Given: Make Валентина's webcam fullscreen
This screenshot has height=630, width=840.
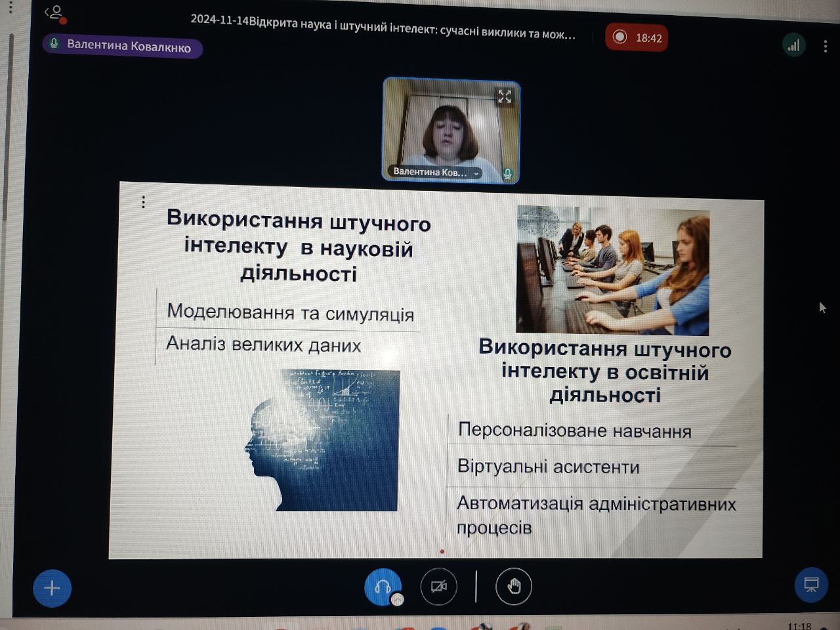Looking at the screenshot, I should [x=505, y=97].
